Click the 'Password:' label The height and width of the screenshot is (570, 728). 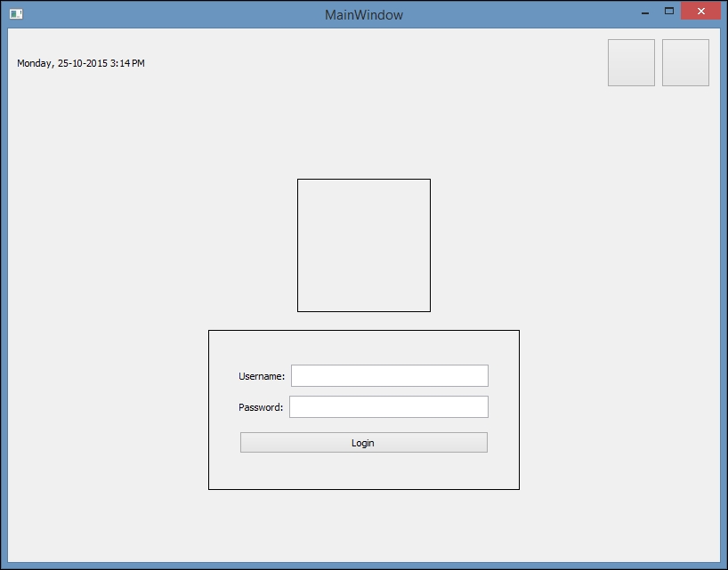tap(261, 407)
